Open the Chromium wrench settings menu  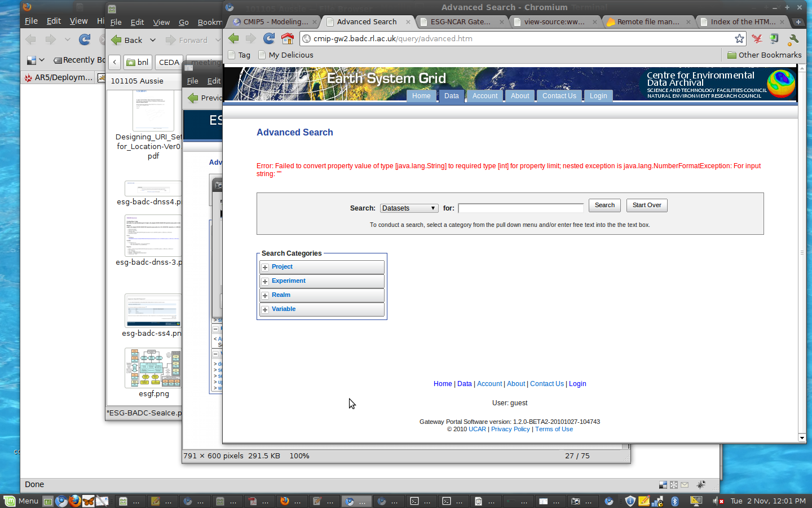point(793,39)
